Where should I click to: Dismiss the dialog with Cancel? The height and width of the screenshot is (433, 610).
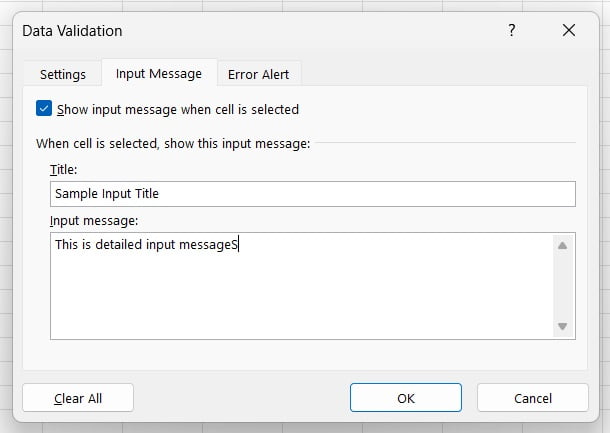[533, 398]
